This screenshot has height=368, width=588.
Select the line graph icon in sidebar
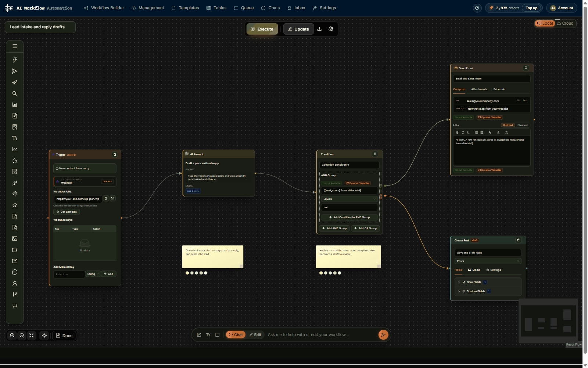point(15,149)
